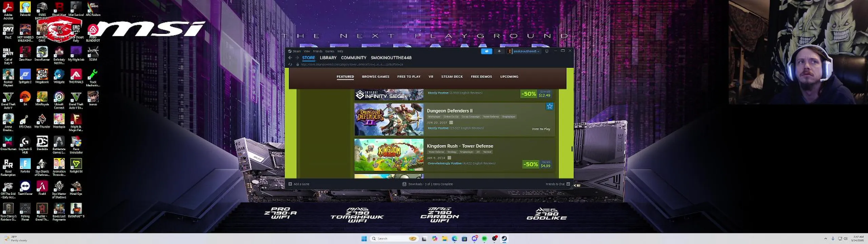The width and height of the screenshot is (868, 244).
Task: Open the VR tab
Action: (x=431, y=77)
